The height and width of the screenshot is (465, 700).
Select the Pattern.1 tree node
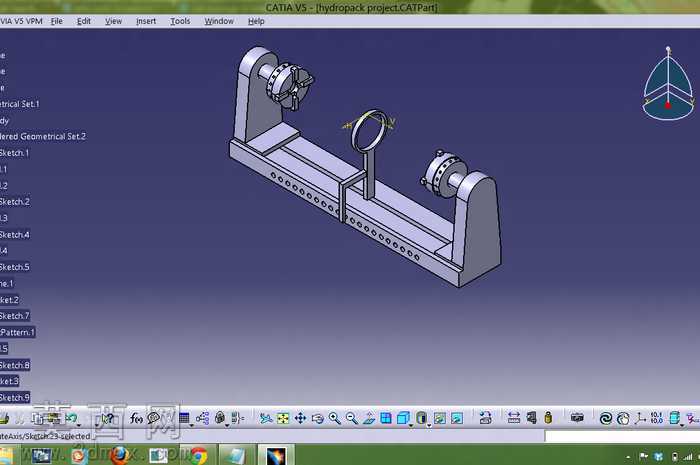[x=17, y=332]
